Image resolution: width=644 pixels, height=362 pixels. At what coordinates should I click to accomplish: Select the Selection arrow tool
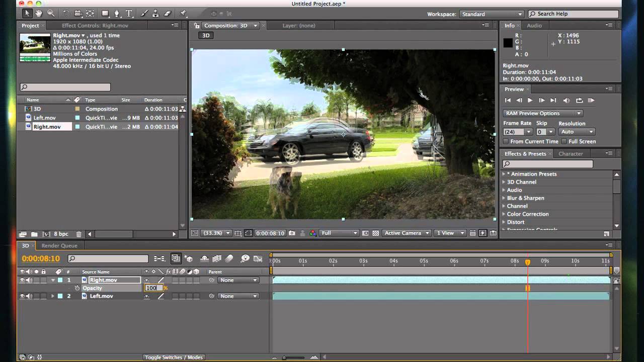(27, 14)
